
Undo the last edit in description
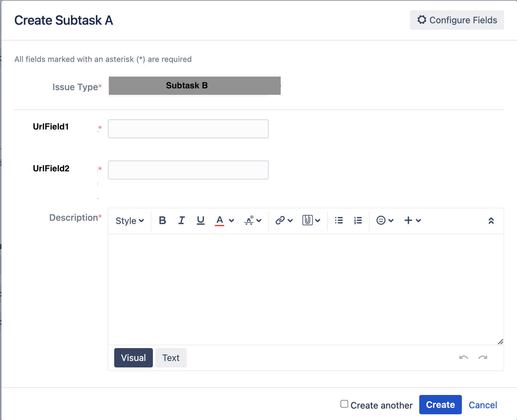pyautogui.click(x=464, y=357)
